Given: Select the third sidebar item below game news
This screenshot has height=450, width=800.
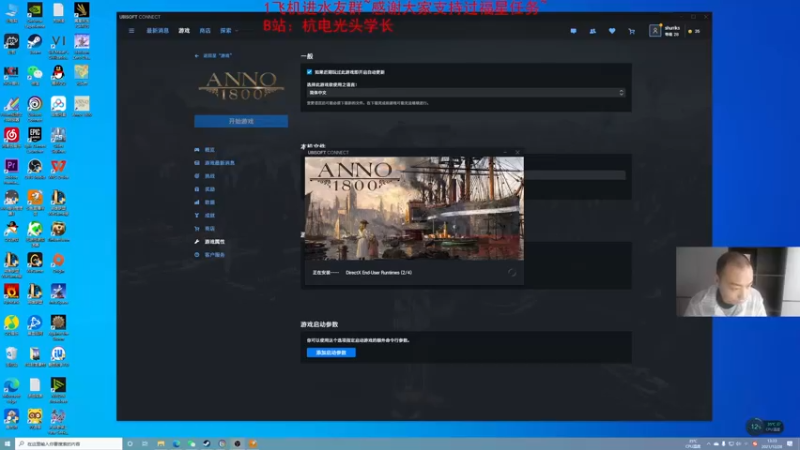Looking at the screenshot, I should (205, 176).
